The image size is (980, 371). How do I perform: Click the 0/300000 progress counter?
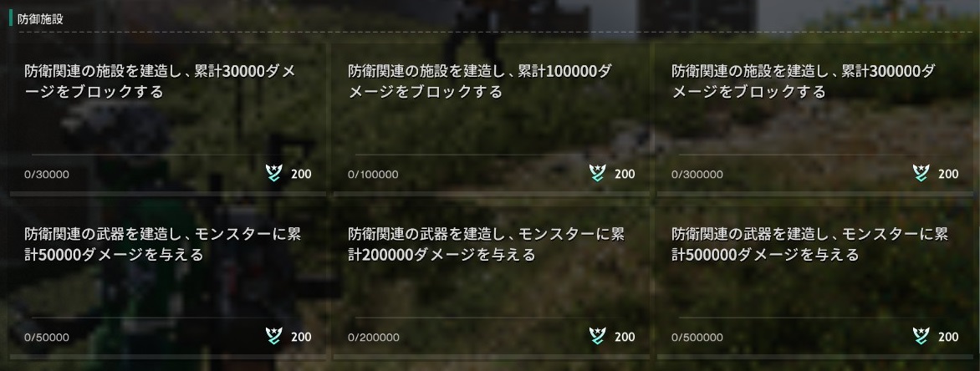tap(697, 175)
